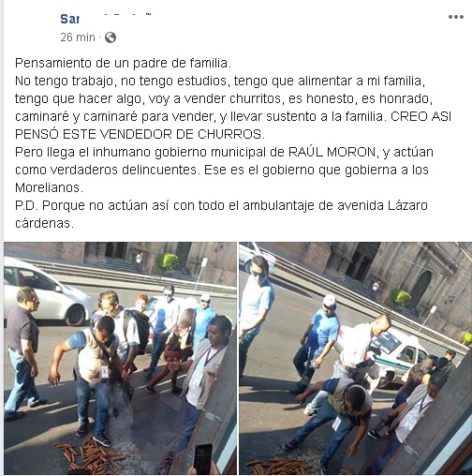The width and height of the screenshot is (472, 476).
Task: Click the spilled churros in the left photo
Action: (x=91, y=454)
